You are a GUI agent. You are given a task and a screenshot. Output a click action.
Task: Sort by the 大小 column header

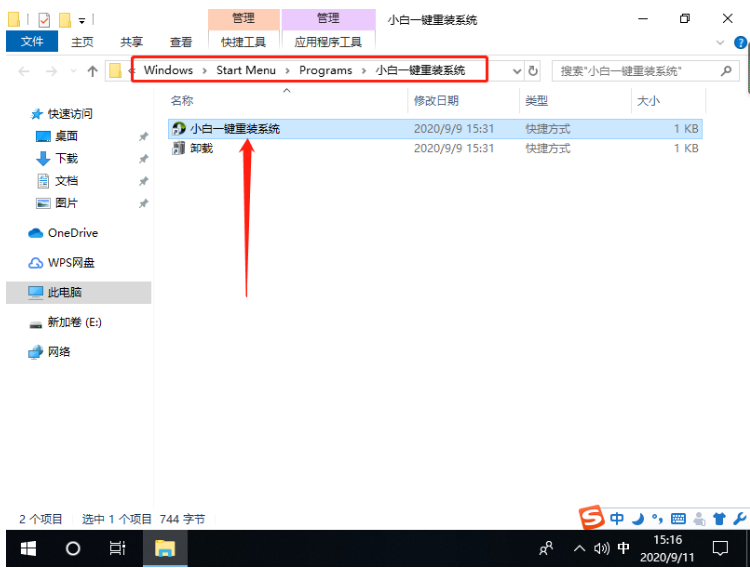[648, 101]
